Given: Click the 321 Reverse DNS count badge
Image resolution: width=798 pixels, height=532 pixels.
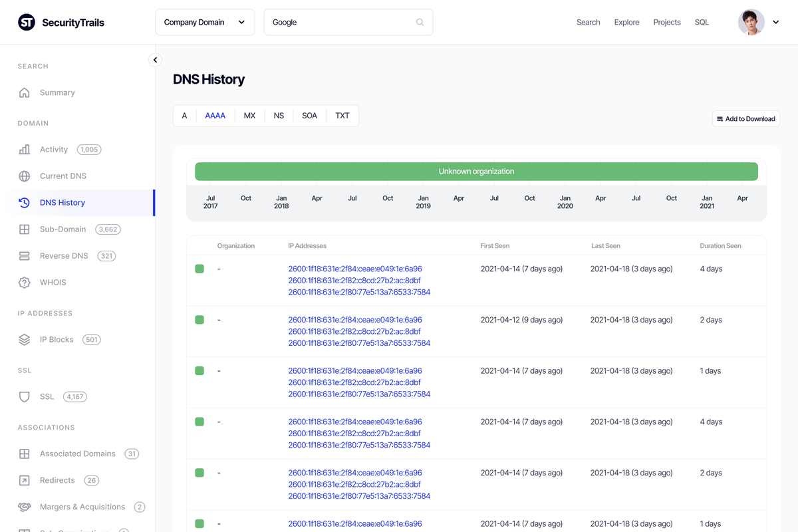Looking at the screenshot, I should click(106, 256).
